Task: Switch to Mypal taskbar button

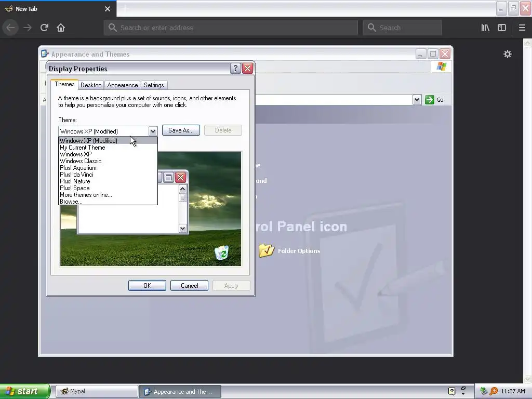Action: [96, 391]
